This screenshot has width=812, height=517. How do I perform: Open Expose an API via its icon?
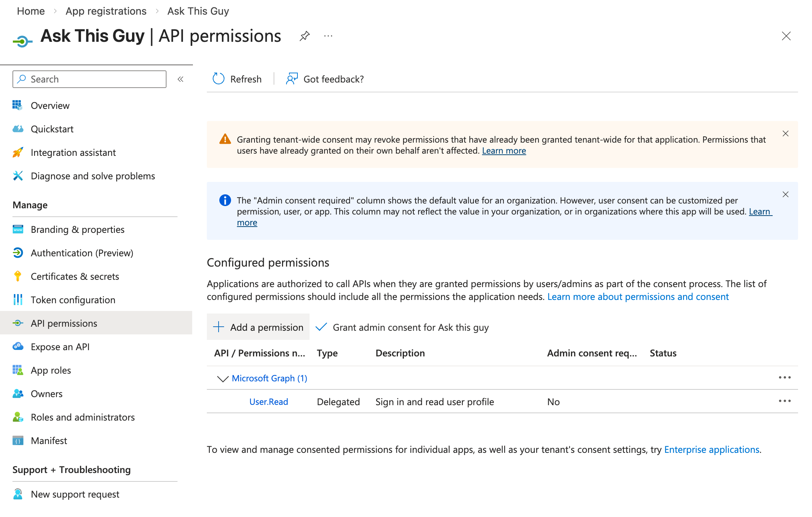click(x=17, y=346)
